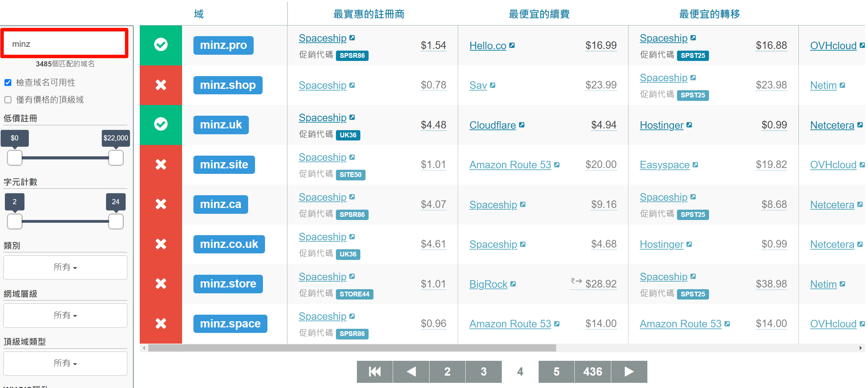Open the minz.space domain button
Screen dimensions: 868x388
pos(230,324)
